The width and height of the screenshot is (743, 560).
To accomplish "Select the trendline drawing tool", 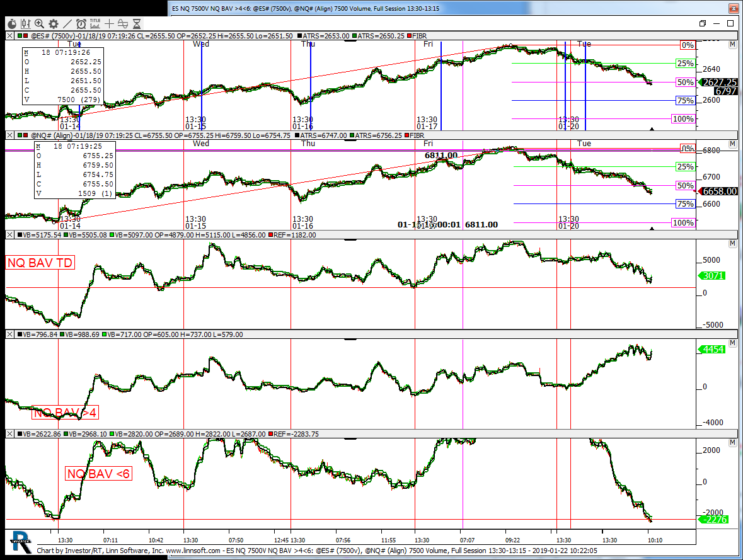I will (x=67, y=24).
